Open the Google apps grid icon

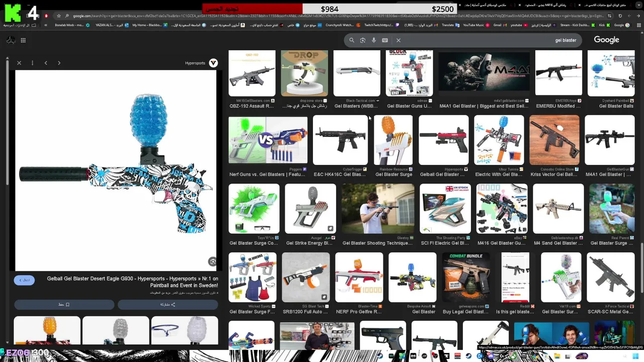(x=23, y=40)
